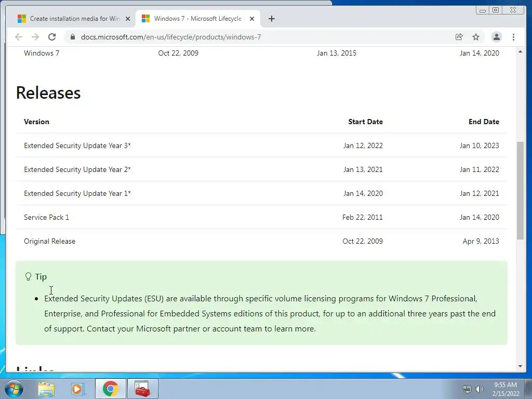Click the Jan 12, 2021 end date
Screen dimensions: 532x399
coord(480,193)
